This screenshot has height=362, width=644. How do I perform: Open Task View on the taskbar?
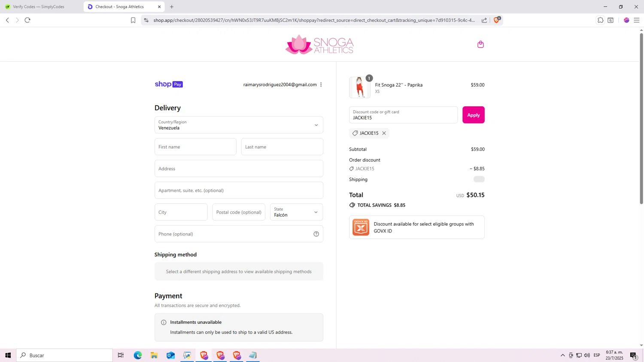tap(121, 355)
